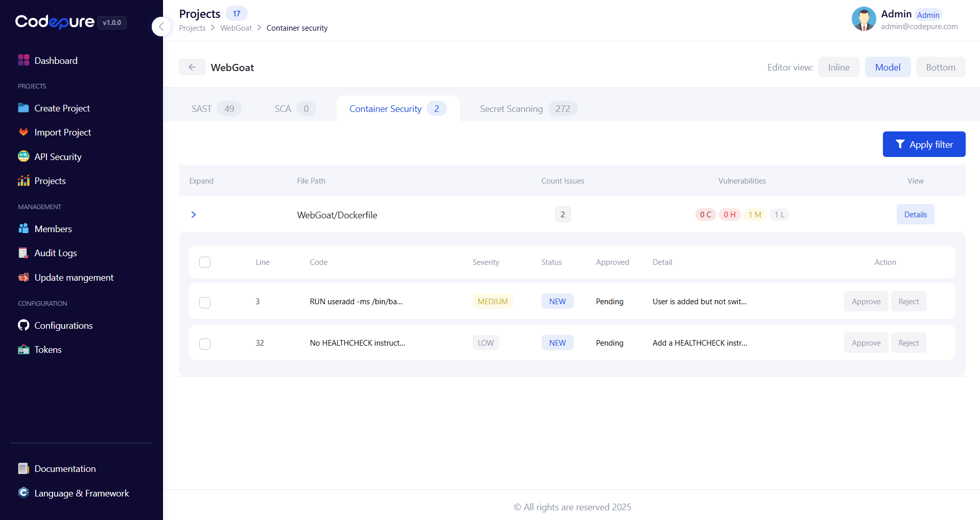This screenshot has width=980, height=520.
Task: Reject the line 3 useradd issue
Action: point(908,301)
